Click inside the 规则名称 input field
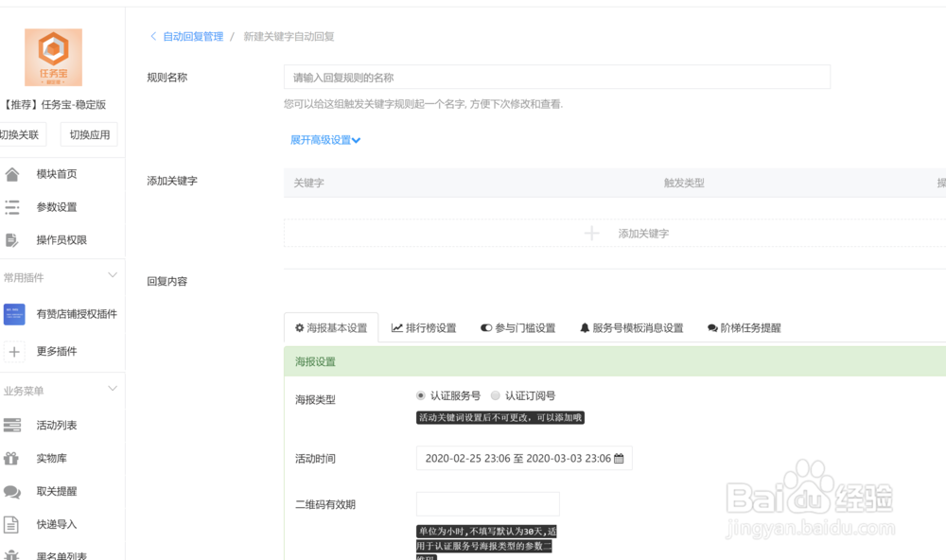 point(556,77)
